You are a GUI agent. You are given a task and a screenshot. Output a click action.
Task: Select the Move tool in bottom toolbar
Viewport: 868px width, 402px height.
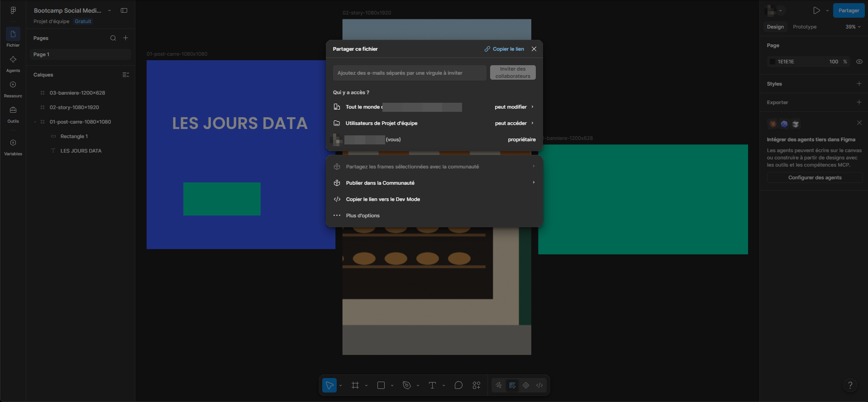pos(329,385)
